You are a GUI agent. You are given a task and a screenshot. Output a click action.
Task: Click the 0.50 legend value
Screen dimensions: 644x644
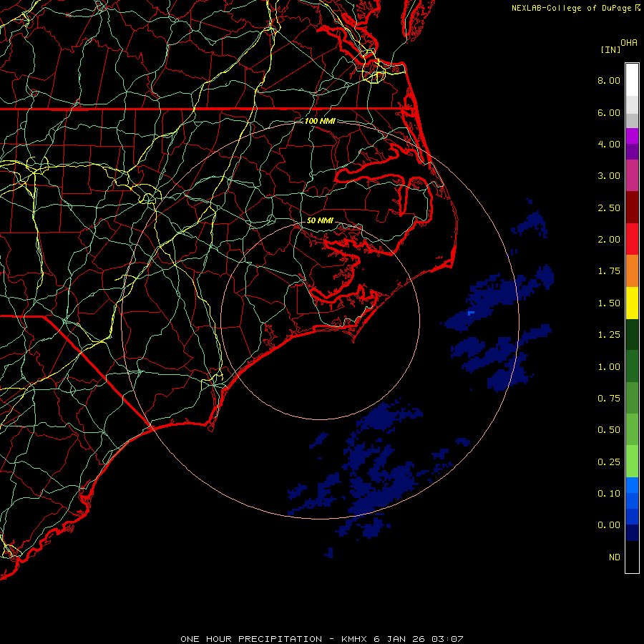click(x=609, y=430)
